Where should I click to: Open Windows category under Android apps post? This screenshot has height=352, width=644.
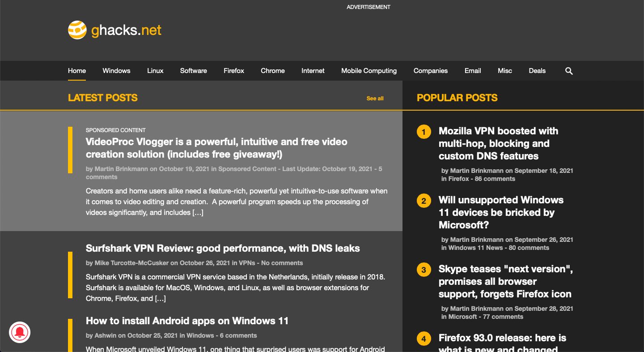(200, 335)
